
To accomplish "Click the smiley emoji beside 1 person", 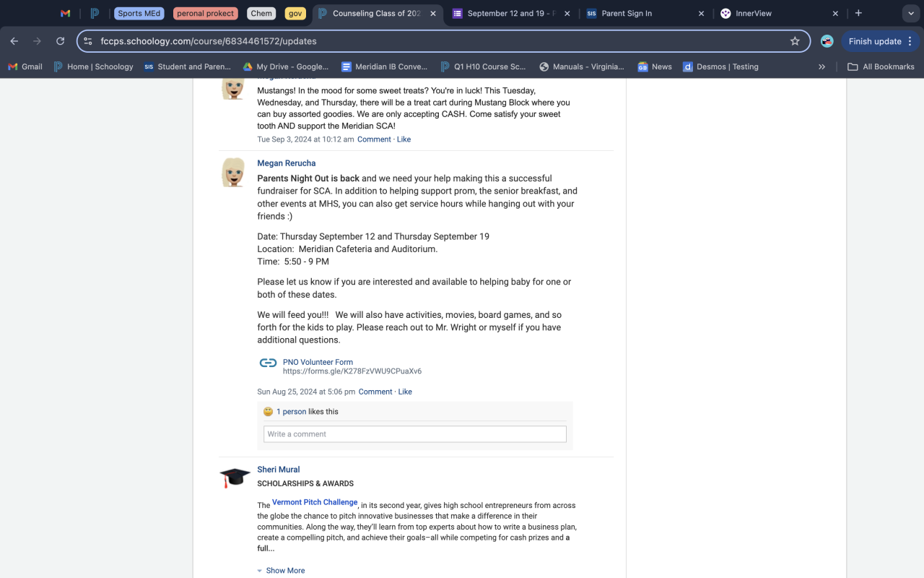I will (268, 411).
